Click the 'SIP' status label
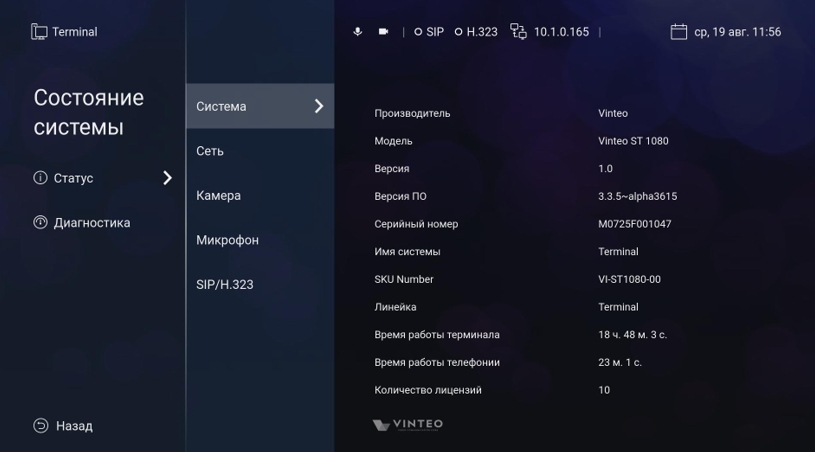This screenshot has height=452, width=815. [x=435, y=32]
